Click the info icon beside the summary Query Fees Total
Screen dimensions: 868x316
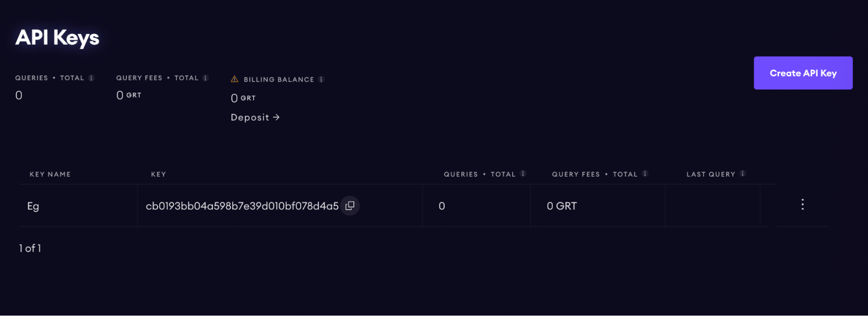205,78
